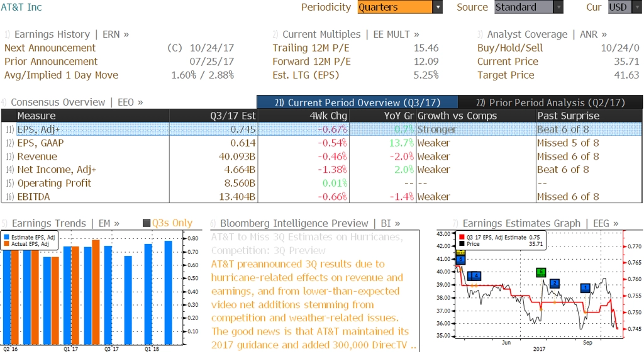
Task: Open Analyst Coverage | ANR link
Action: pos(547,34)
